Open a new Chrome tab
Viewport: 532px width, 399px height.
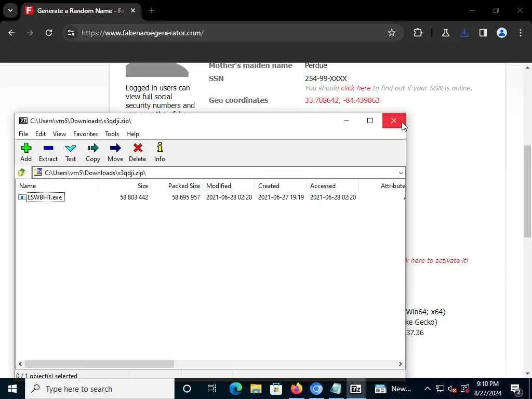pos(152,10)
